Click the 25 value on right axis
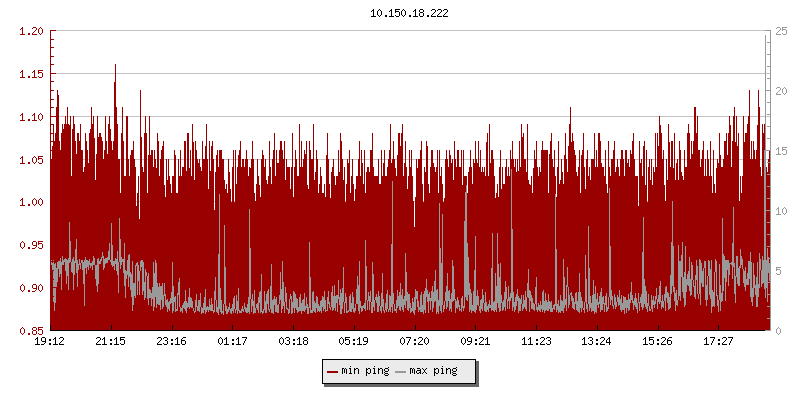 tap(779, 31)
